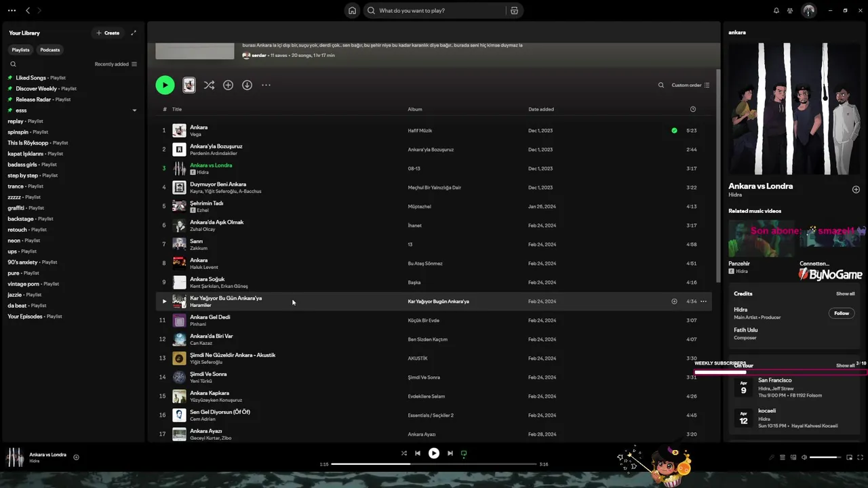Mute with the speaker icon

(804, 457)
